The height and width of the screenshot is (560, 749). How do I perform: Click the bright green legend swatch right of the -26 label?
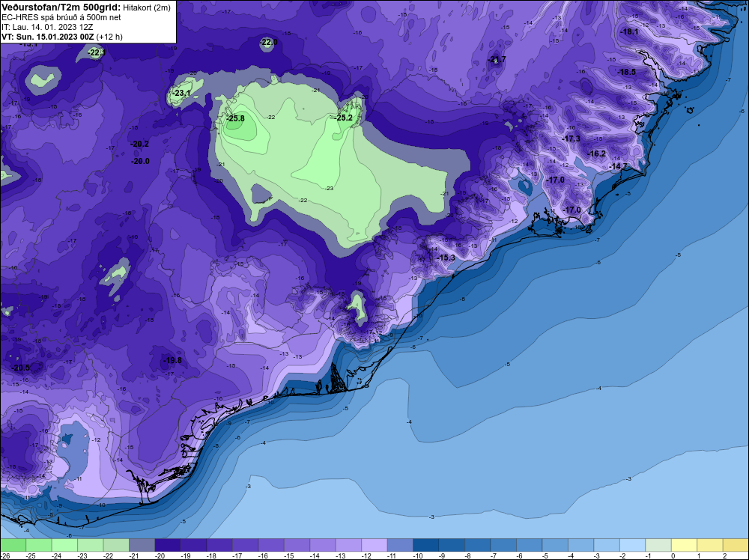pos(13,545)
